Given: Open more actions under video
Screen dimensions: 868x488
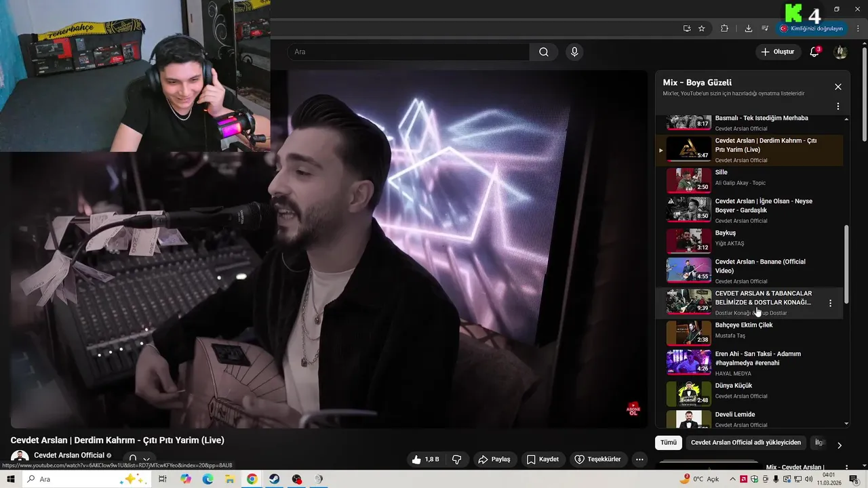Looking at the screenshot, I should pos(639,460).
